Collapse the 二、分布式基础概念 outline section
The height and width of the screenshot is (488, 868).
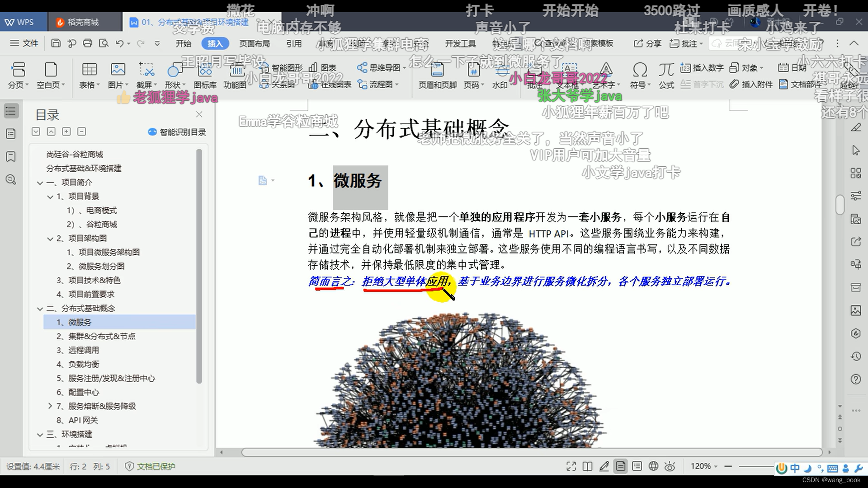click(40, 308)
